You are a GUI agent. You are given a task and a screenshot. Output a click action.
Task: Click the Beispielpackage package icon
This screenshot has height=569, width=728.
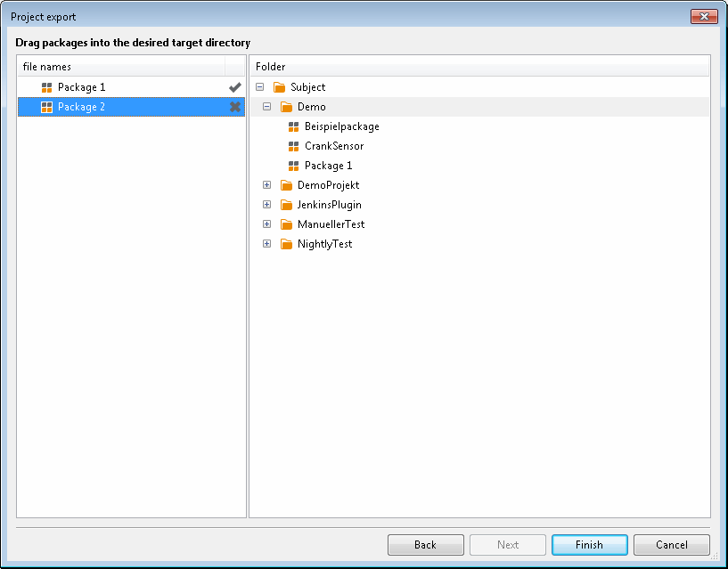pos(293,126)
